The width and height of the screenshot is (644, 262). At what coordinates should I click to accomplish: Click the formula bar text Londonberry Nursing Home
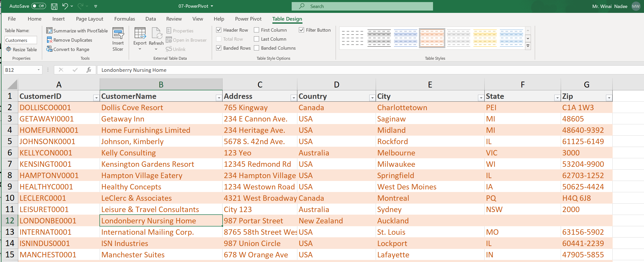coord(134,70)
